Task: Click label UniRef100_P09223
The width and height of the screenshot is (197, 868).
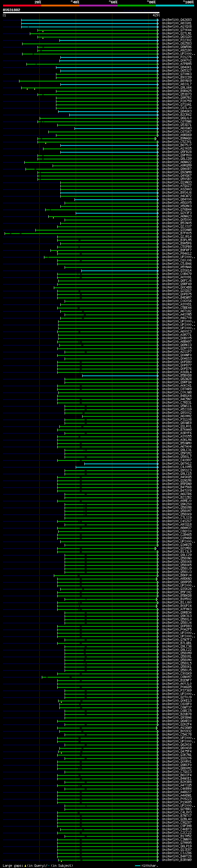Action: coord(177,799)
